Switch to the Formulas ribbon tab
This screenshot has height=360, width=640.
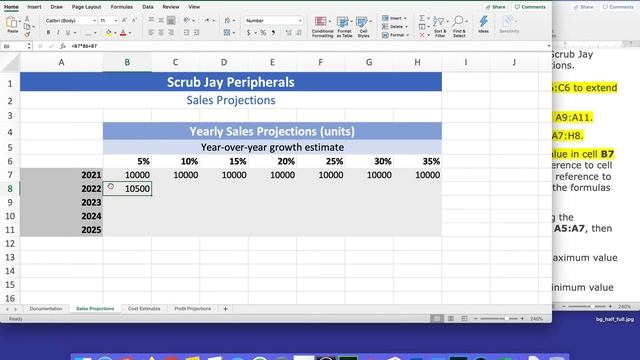click(122, 7)
